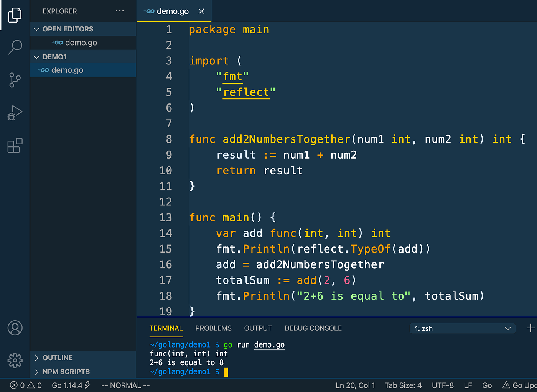Open the Search view in the activity bar
The height and width of the screenshot is (392, 537).
15,47
